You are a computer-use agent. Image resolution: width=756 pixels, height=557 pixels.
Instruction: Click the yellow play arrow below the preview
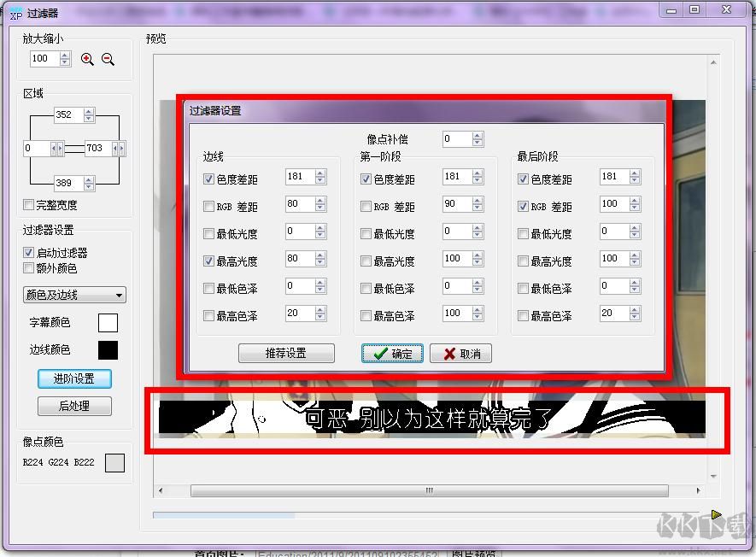(x=717, y=514)
